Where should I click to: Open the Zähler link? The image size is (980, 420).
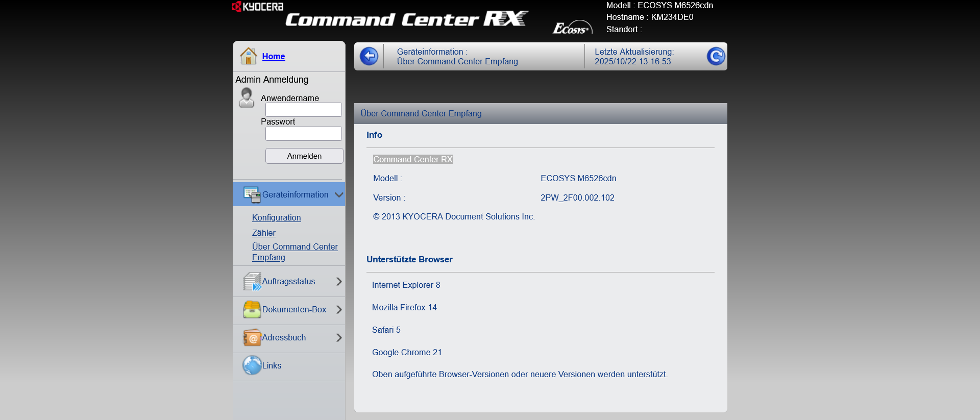[263, 233]
